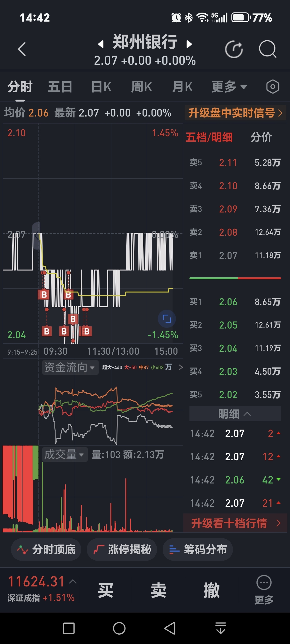Open the 更多 chart period dropdown

pyautogui.click(x=229, y=87)
